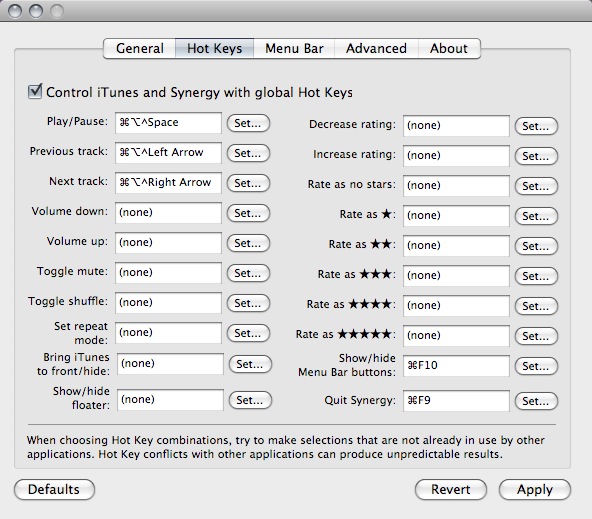This screenshot has width=592, height=519.
Task: Click the Rate as two stars field
Action: tap(456, 246)
